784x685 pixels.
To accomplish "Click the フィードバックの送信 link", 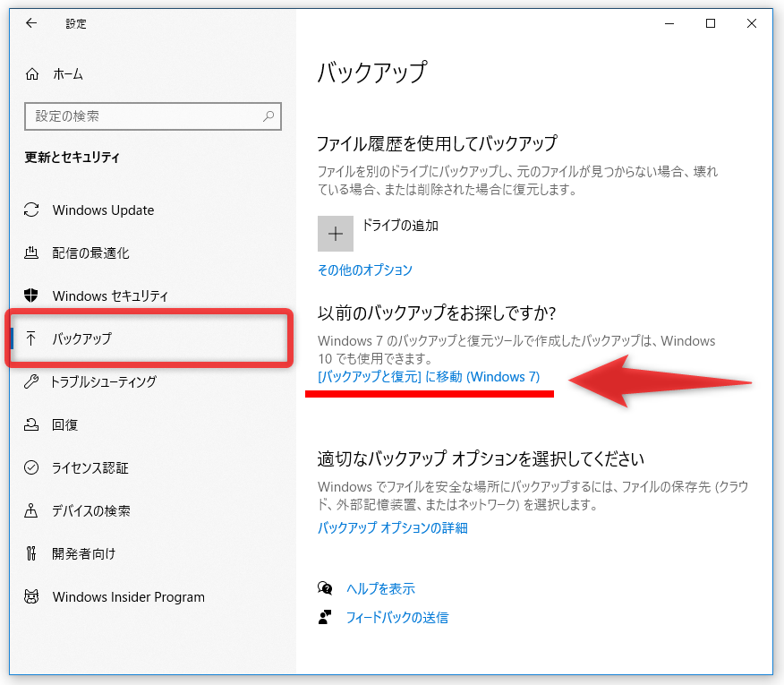I will pos(397,618).
